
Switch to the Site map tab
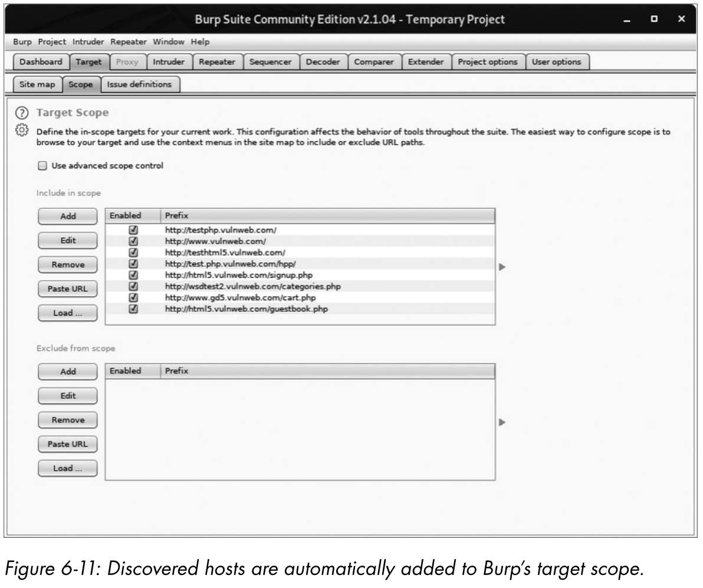point(37,84)
